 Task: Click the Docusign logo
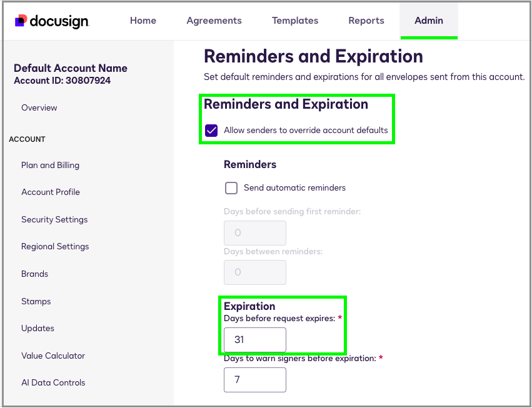pos(52,21)
